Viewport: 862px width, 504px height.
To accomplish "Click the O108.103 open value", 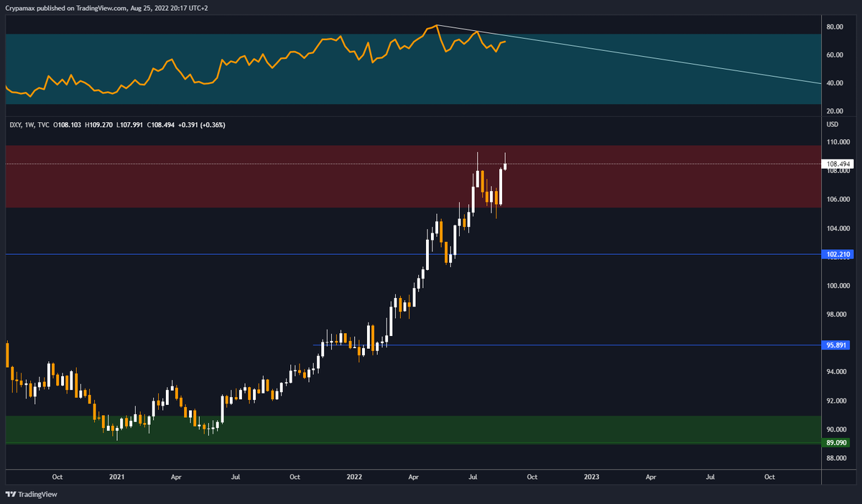I will coord(68,125).
